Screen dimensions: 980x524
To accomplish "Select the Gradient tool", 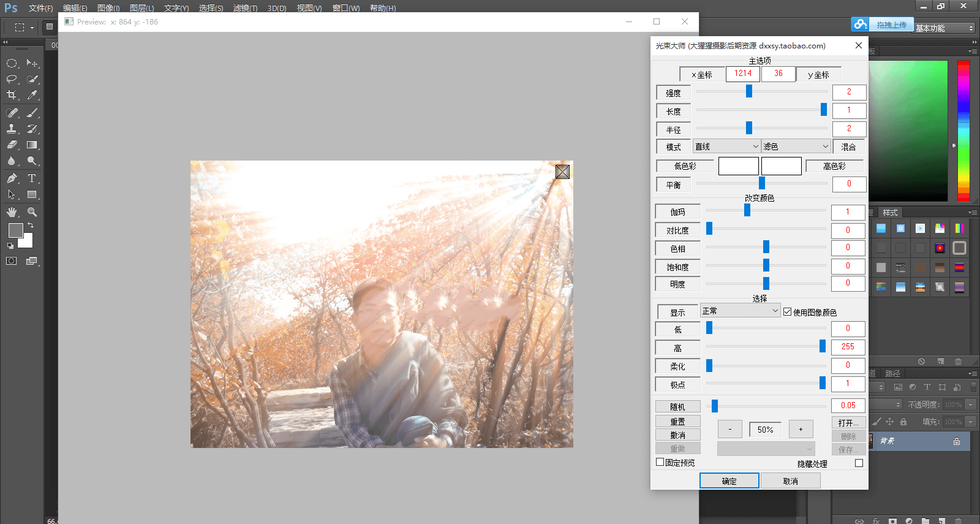I will [x=32, y=145].
